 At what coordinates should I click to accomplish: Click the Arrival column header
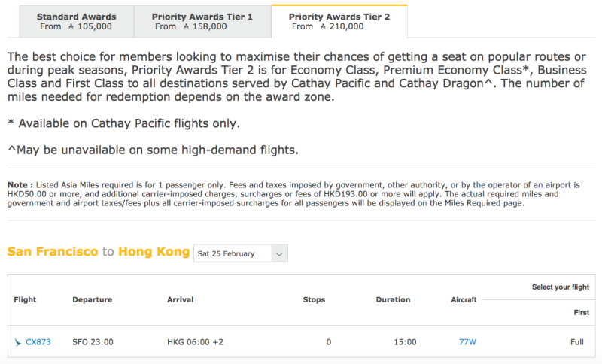click(x=180, y=299)
